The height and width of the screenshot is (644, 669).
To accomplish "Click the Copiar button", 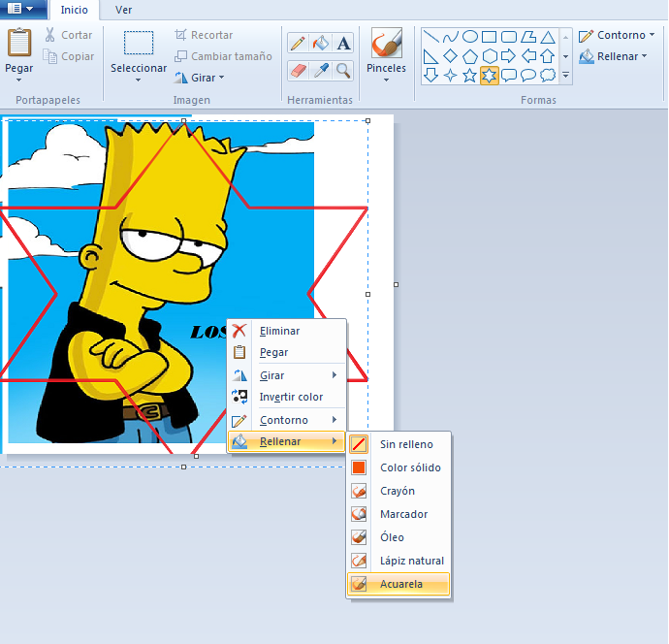I will pos(68,56).
